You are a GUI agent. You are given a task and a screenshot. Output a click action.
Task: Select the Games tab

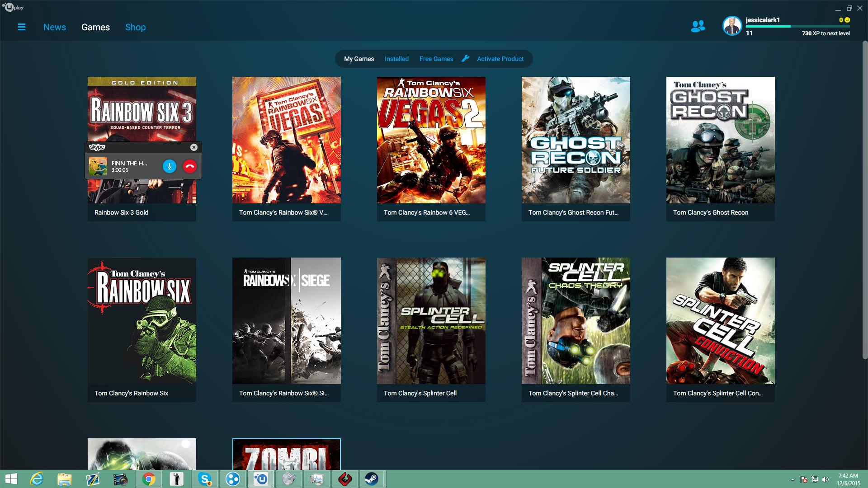point(95,27)
